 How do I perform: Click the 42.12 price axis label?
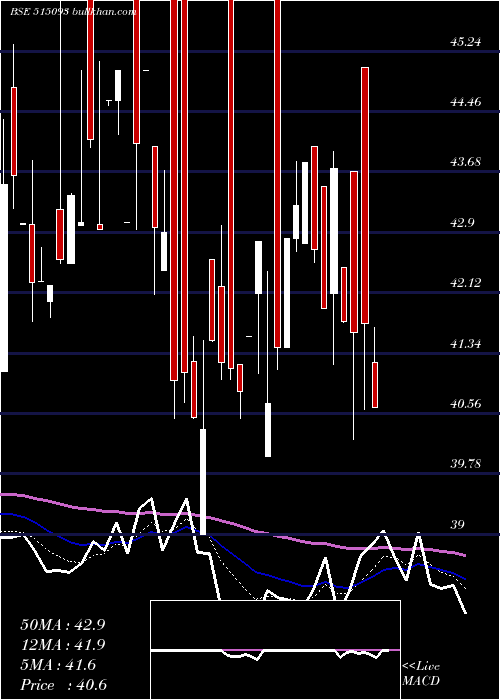tap(466, 283)
